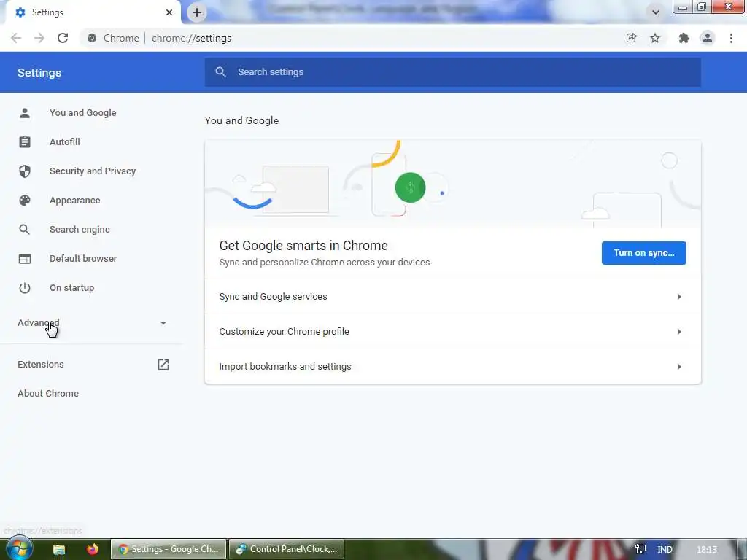
Task: Open Sync and Google services
Action: 452,297
